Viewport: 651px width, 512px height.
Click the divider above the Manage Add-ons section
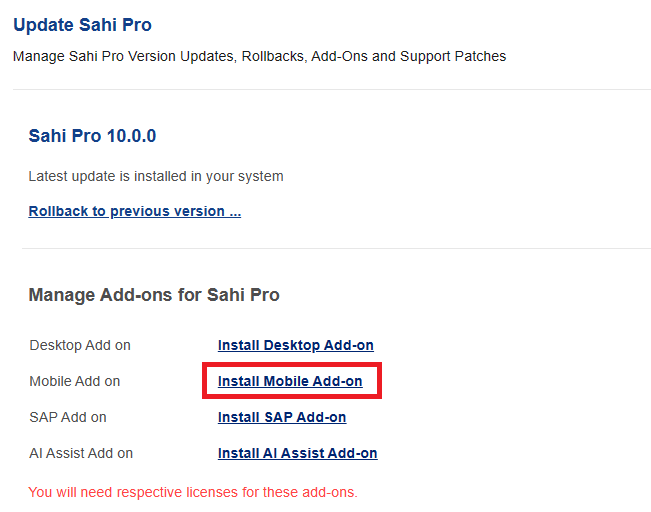click(336, 248)
